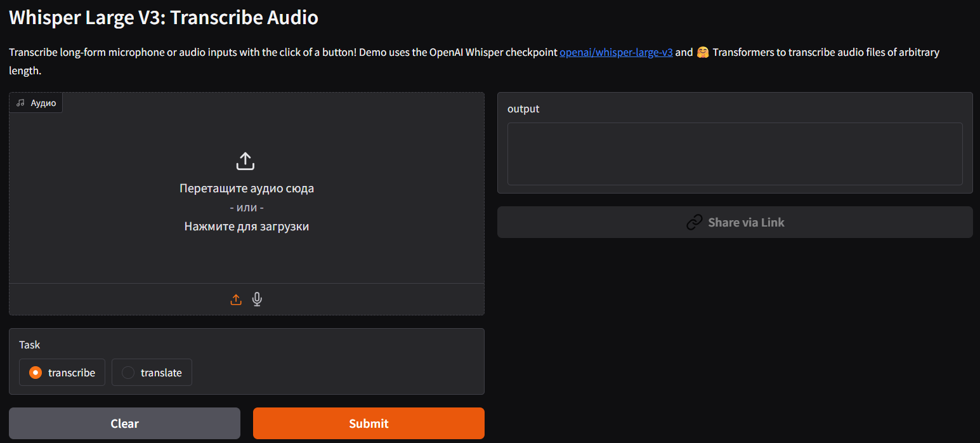Click the output label text
The height and width of the screenshot is (443, 980).
coord(523,109)
